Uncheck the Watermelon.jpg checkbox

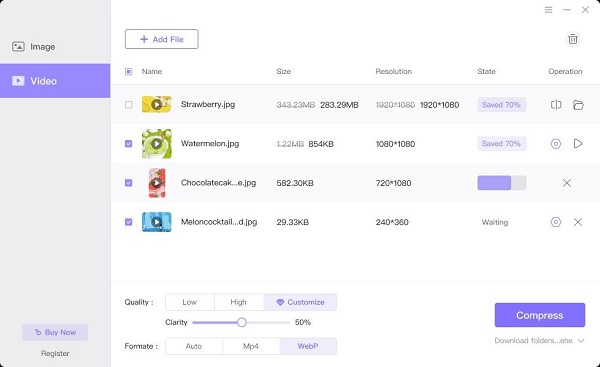click(x=129, y=144)
